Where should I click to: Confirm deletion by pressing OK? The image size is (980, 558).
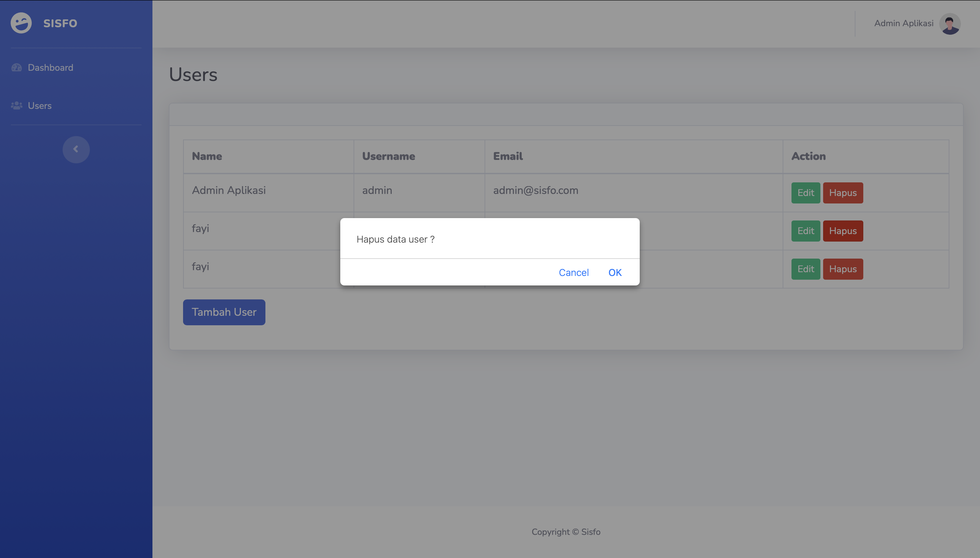coord(615,273)
